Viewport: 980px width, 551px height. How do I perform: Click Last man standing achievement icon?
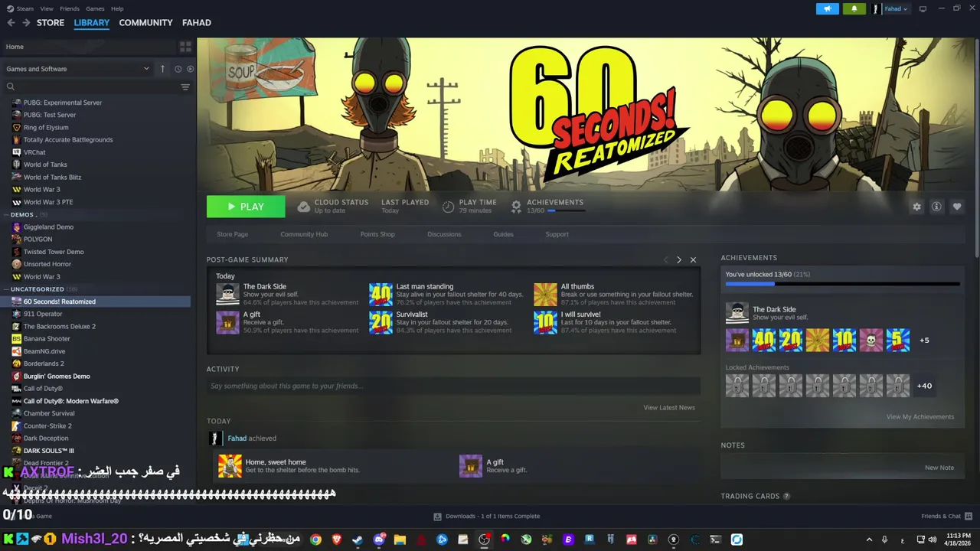point(381,295)
